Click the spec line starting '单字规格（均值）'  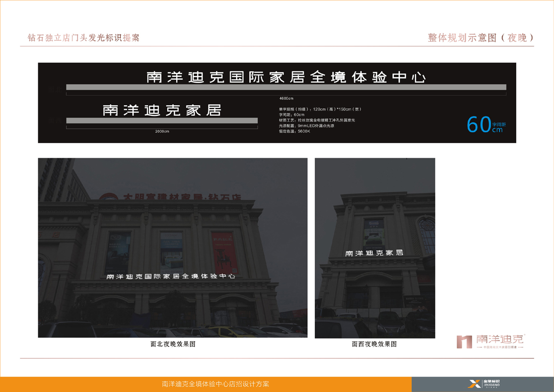320,109
